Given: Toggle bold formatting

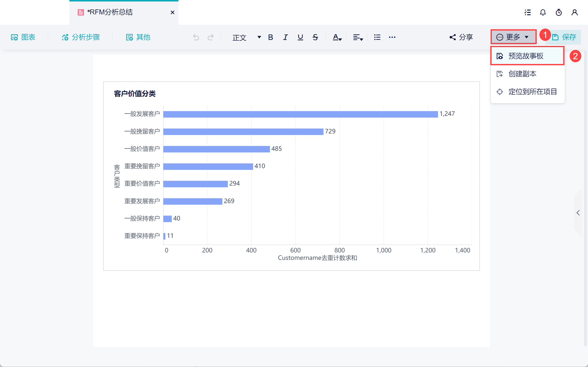Looking at the screenshot, I should 270,37.
